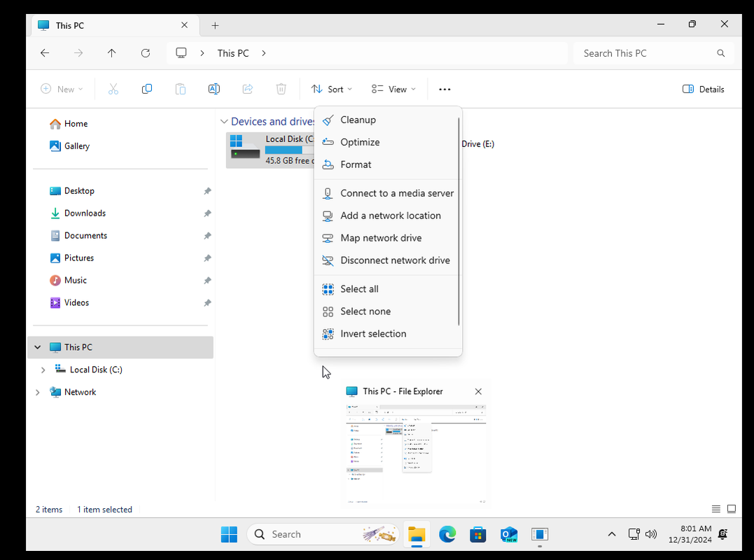Click chevron after This PC in address bar
754x560 pixels.
(x=263, y=53)
